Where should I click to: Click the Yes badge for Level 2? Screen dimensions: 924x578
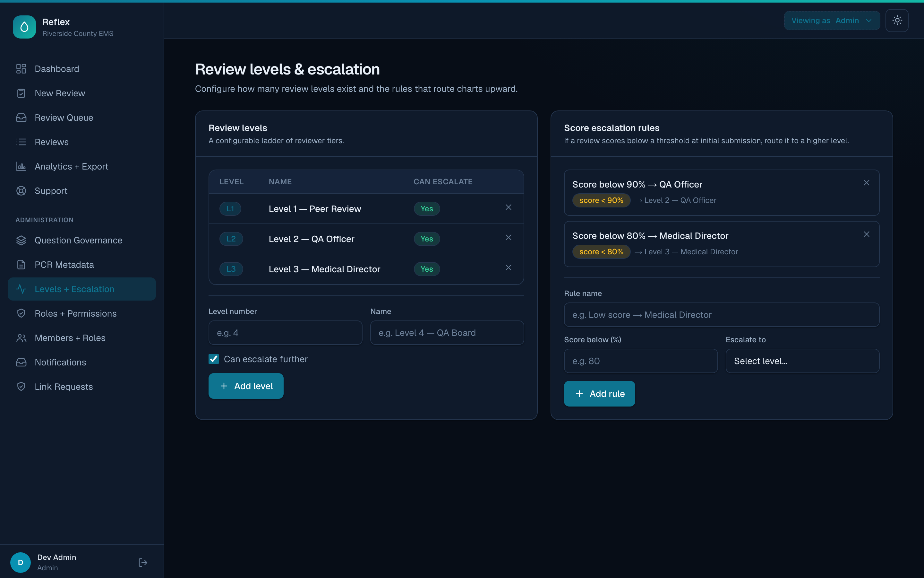click(x=427, y=239)
